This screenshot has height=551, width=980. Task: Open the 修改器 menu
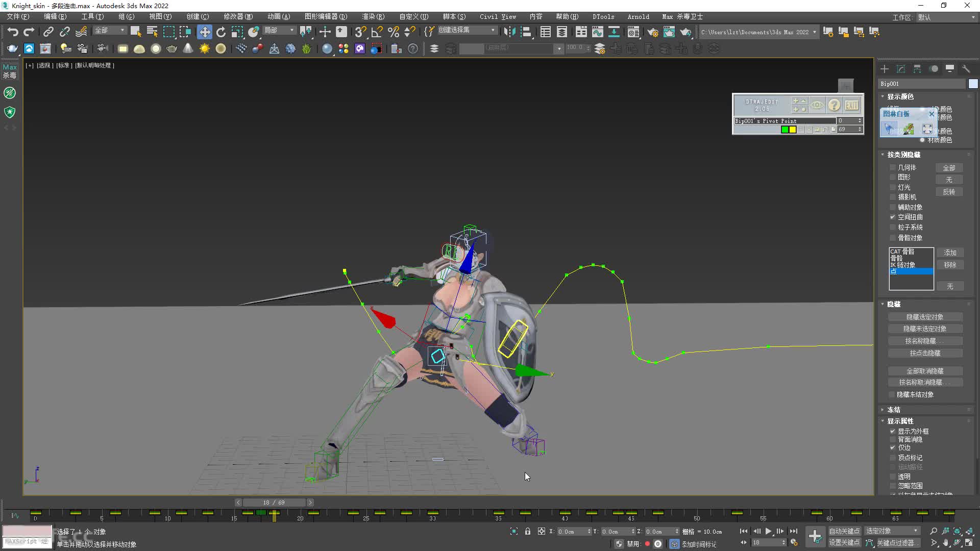(238, 17)
